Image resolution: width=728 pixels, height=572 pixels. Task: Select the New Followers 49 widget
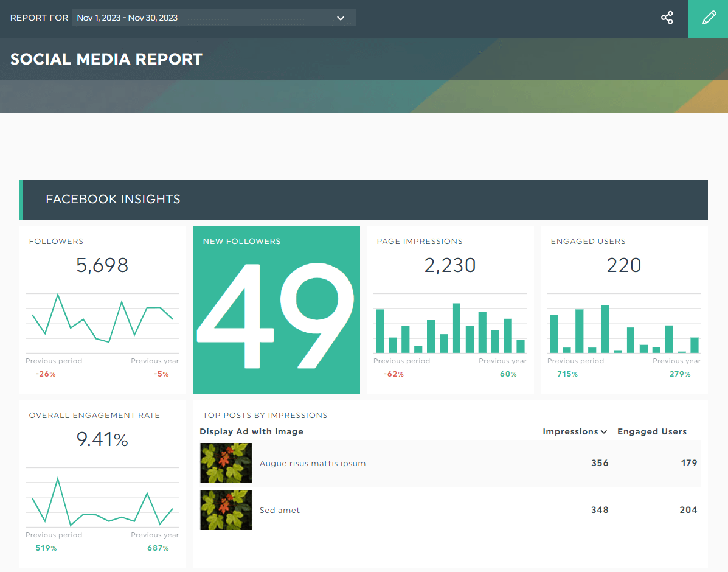[x=276, y=310]
